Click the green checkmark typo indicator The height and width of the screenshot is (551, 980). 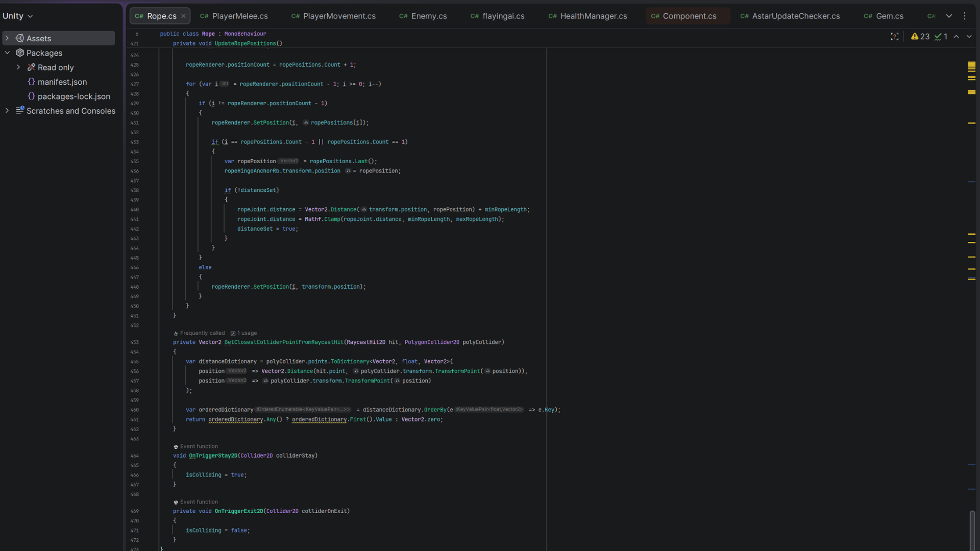point(941,37)
